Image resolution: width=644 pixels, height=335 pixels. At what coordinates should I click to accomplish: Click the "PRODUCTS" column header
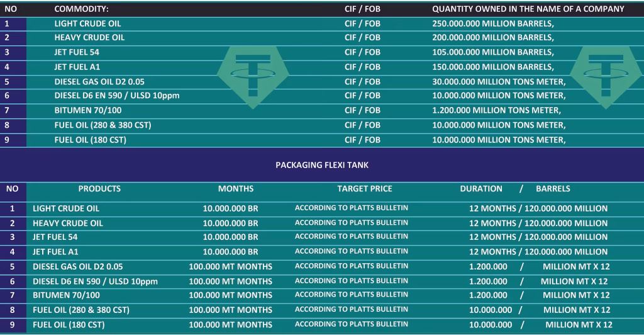coord(99,189)
